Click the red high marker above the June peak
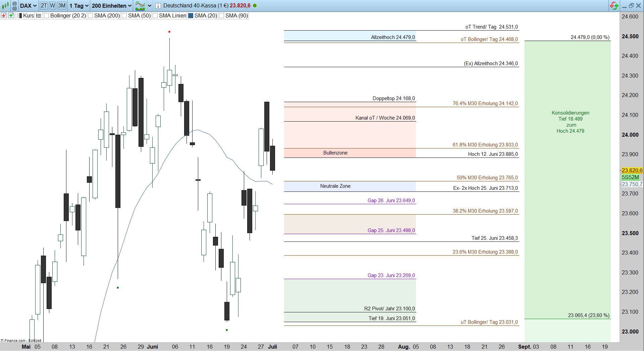Image resolution: width=644 pixels, height=351 pixels. pos(169,32)
